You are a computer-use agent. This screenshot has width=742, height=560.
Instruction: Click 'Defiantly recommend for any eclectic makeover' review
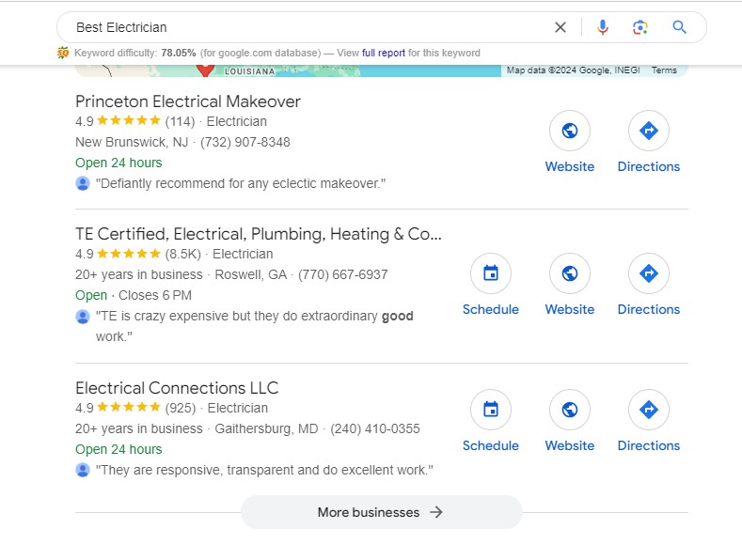pyautogui.click(x=241, y=183)
